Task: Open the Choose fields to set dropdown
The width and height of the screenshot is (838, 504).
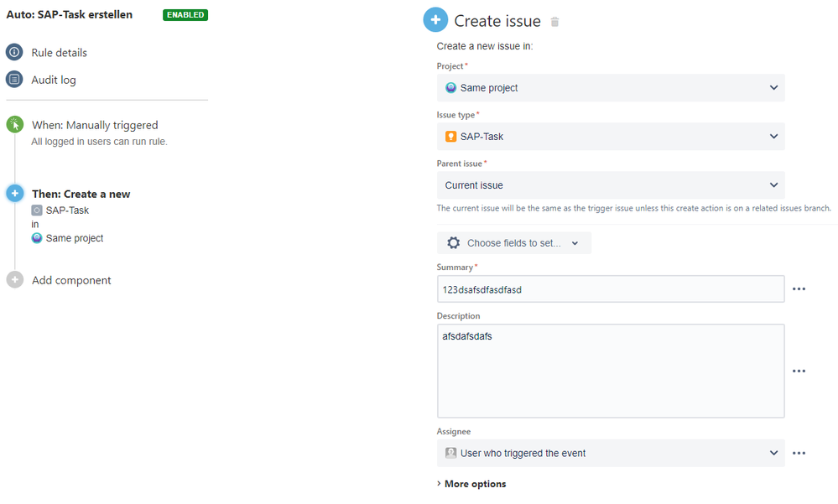Action: pyautogui.click(x=513, y=243)
